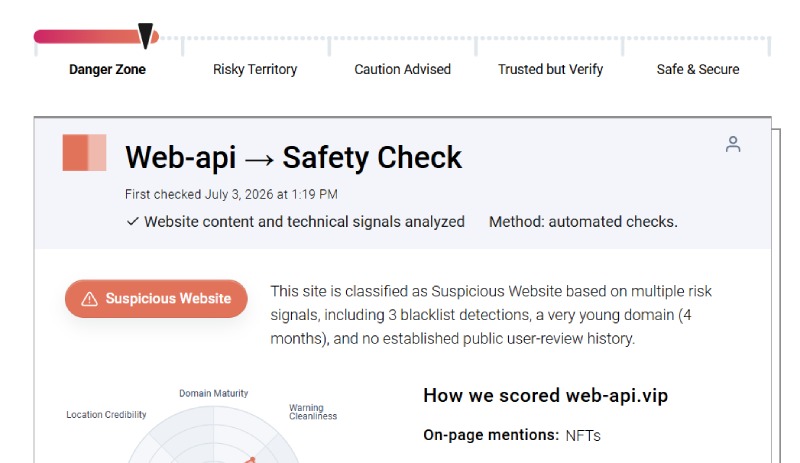Click the warning triangle in Suspicious Website badge
Screen dimensions: 800x463
click(x=89, y=299)
